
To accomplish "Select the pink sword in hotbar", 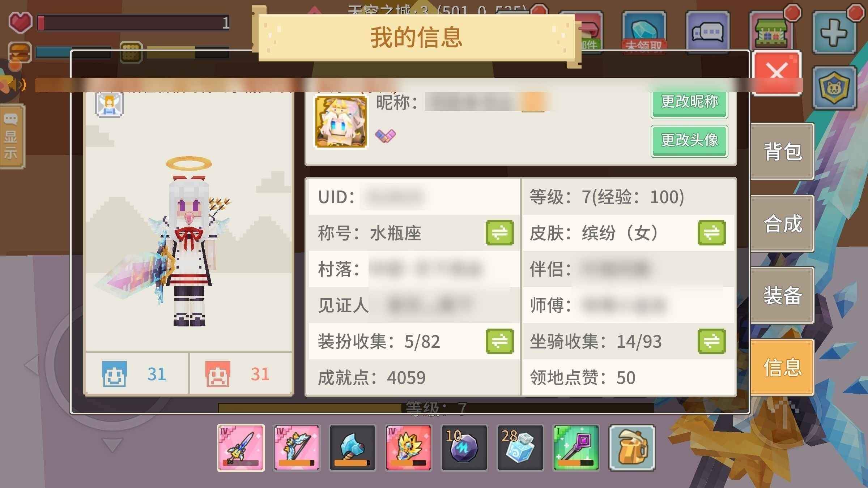I will pos(241,448).
